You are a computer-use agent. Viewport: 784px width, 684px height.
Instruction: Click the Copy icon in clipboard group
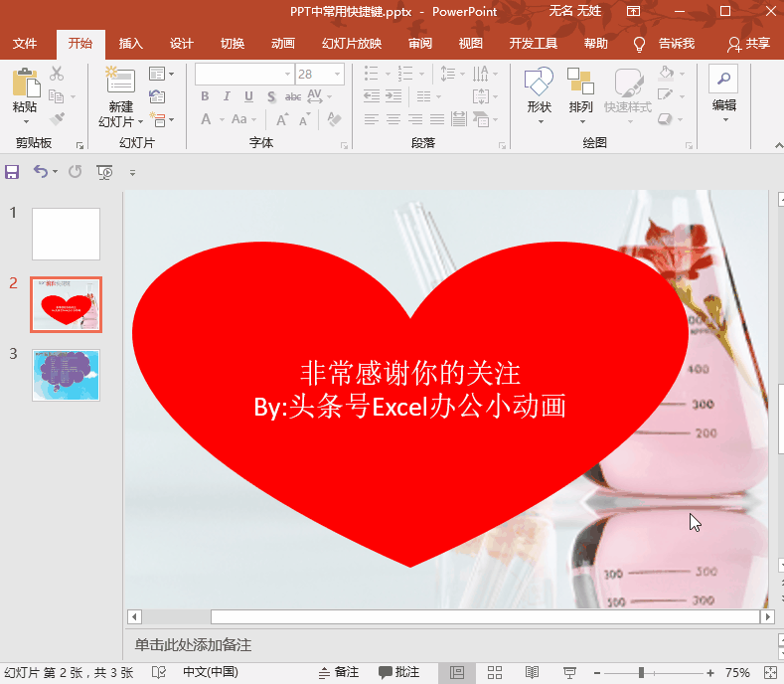(56, 96)
